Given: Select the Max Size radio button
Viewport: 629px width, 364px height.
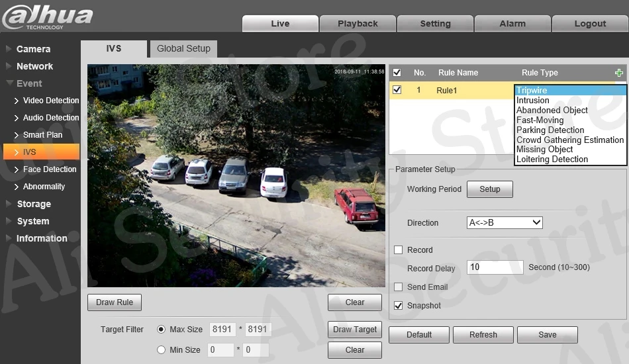Looking at the screenshot, I should [x=161, y=329].
